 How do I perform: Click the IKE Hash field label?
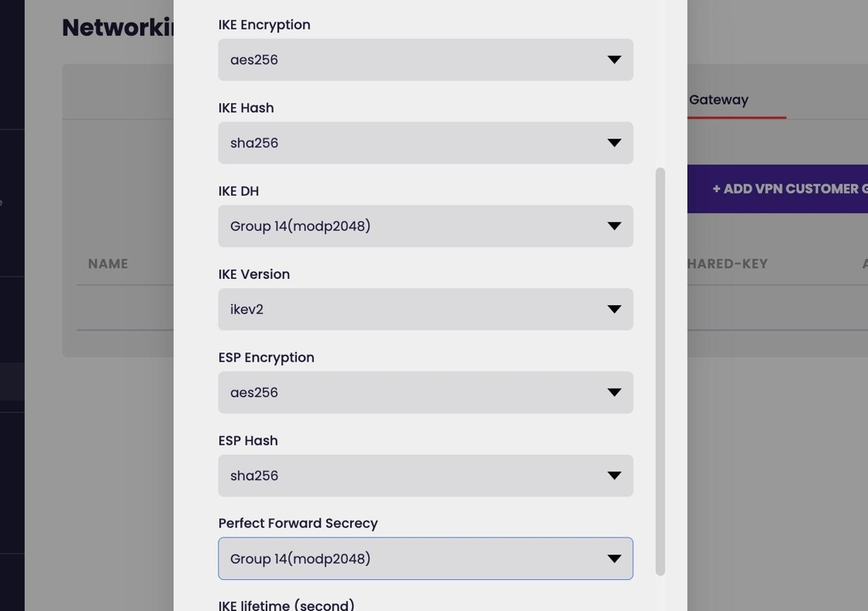point(246,108)
